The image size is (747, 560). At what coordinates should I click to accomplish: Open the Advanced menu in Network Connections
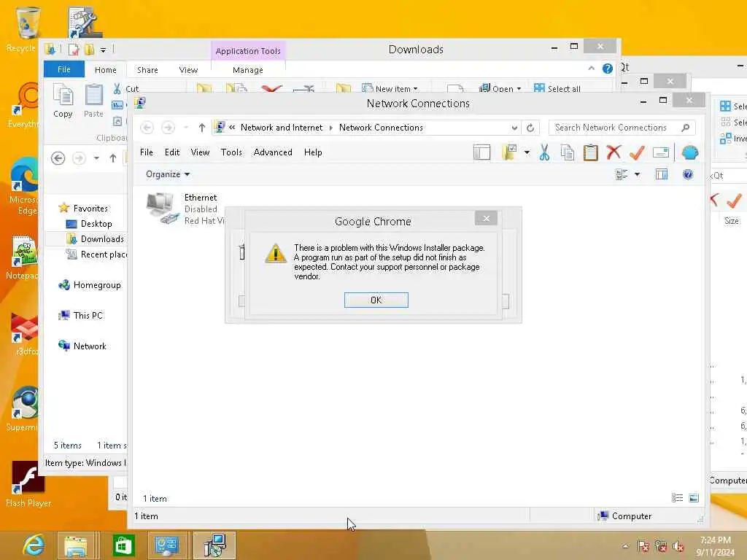click(273, 152)
